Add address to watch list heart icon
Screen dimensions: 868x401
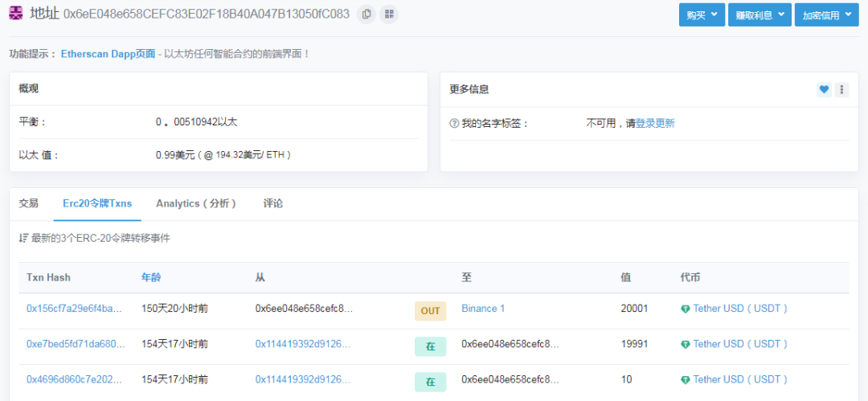coord(825,89)
